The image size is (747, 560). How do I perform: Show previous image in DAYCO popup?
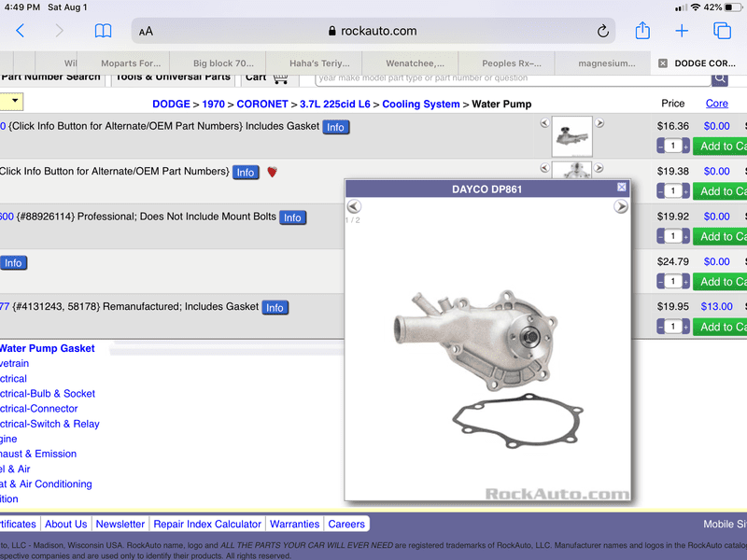point(354,206)
